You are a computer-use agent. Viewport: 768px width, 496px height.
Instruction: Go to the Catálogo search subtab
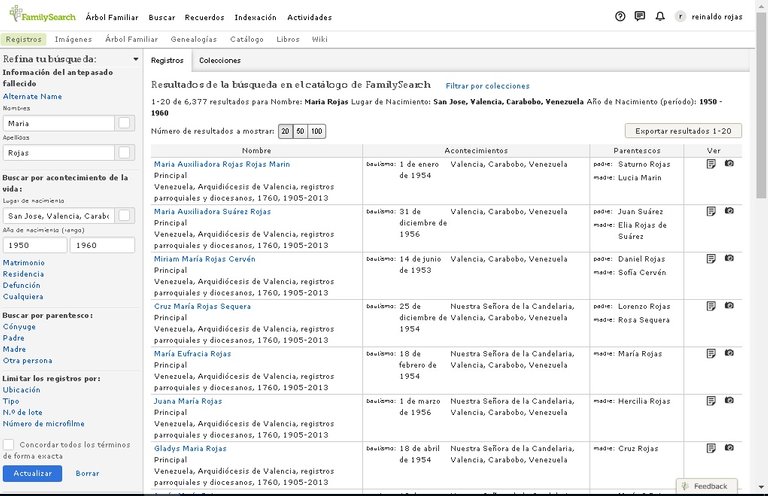pos(246,39)
